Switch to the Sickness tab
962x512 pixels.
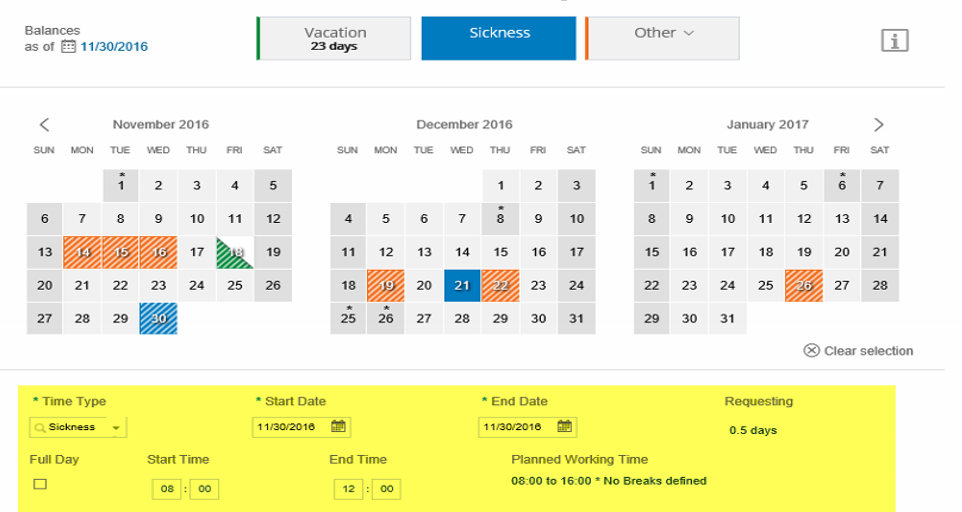click(499, 38)
